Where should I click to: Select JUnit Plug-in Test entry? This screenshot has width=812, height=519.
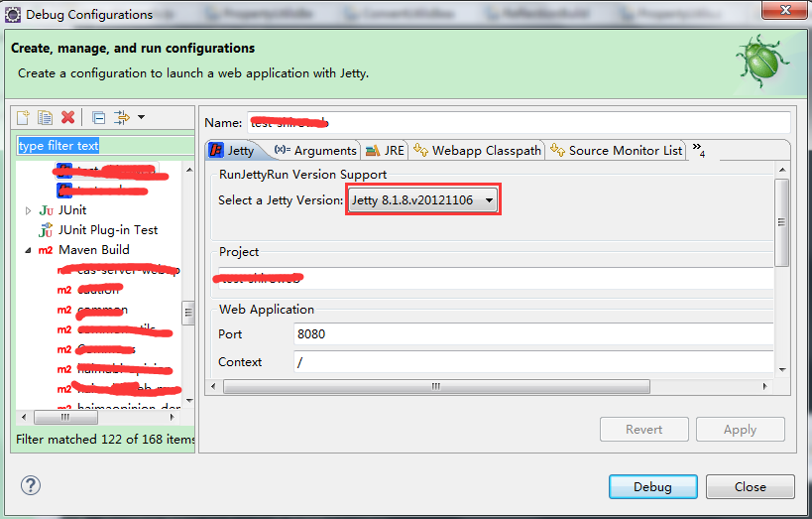click(x=108, y=229)
